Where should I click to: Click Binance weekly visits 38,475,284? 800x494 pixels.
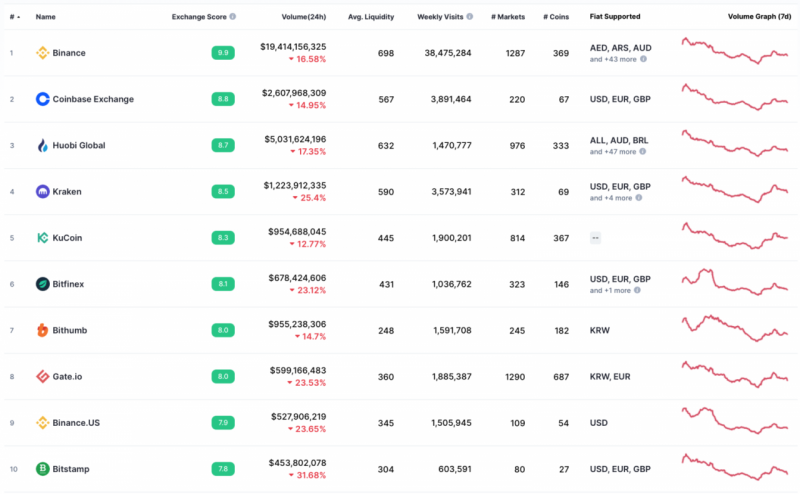point(448,53)
